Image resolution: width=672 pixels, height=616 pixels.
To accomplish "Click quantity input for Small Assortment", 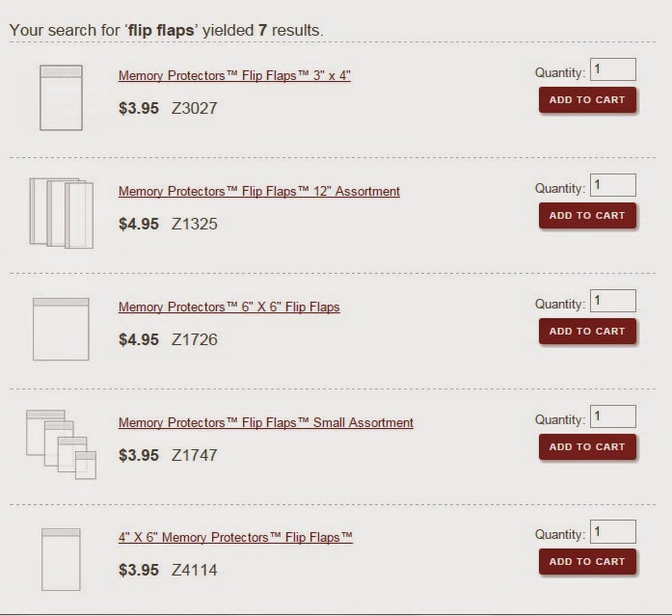I will click(613, 416).
